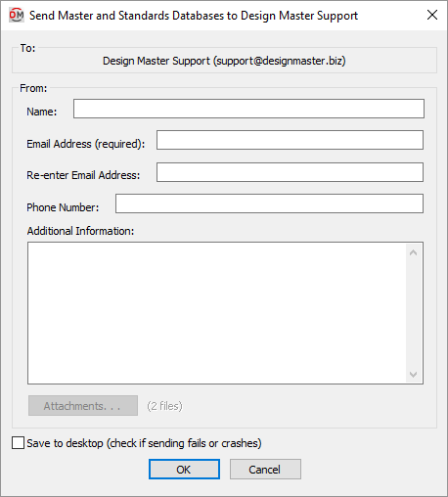Click the scroll up arrow in Additional Information
Screen dimensions: 448x497
pos(414,252)
